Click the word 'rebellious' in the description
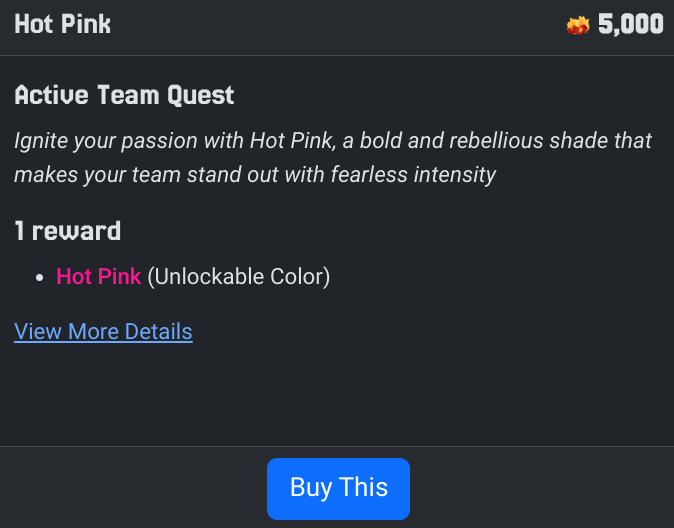 (487, 140)
